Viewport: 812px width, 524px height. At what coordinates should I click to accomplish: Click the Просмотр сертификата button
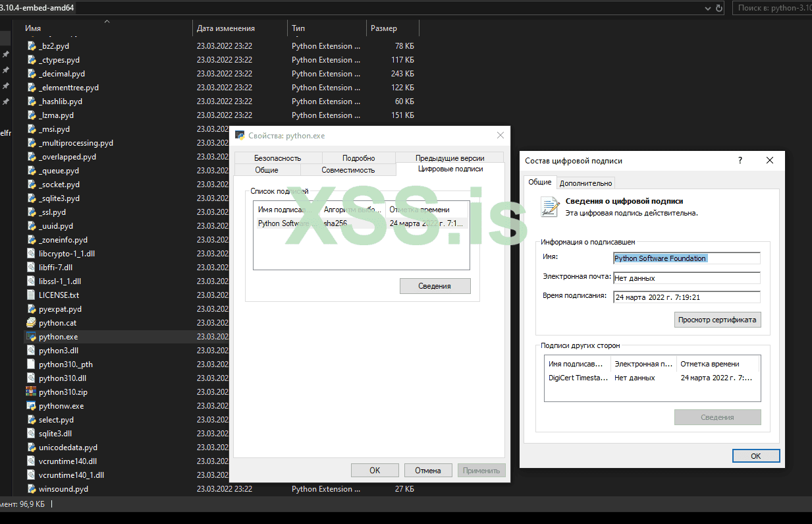click(x=718, y=320)
